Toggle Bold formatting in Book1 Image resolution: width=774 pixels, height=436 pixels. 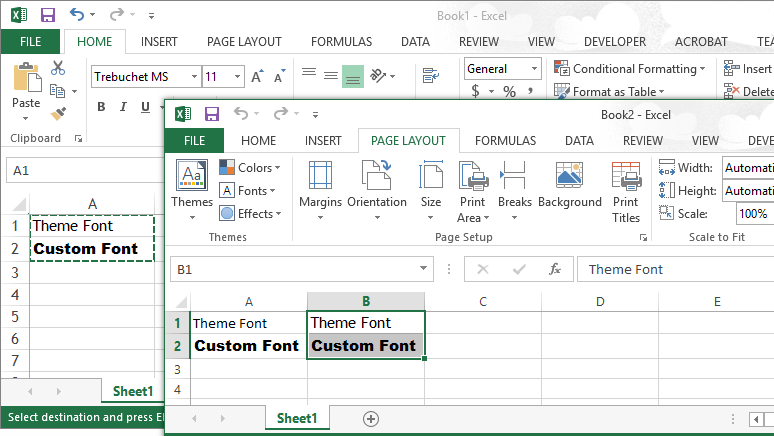point(101,107)
